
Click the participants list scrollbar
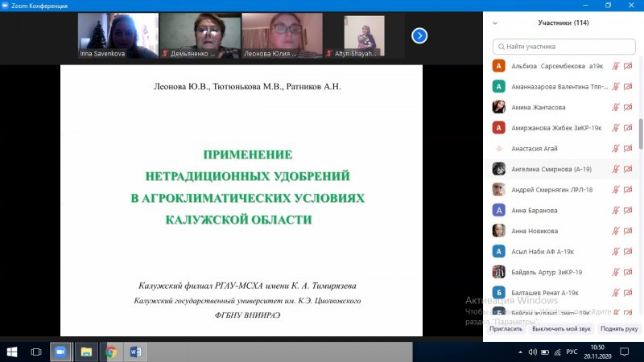pos(641,133)
